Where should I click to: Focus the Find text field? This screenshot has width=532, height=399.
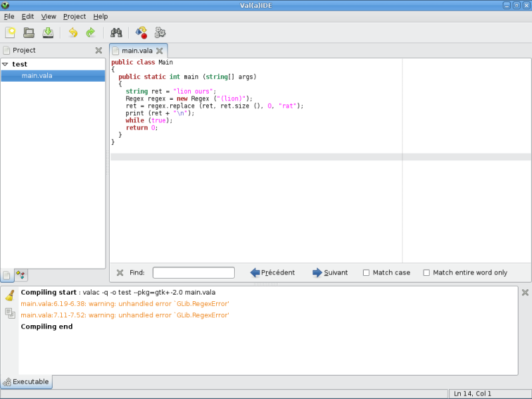point(194,273)
